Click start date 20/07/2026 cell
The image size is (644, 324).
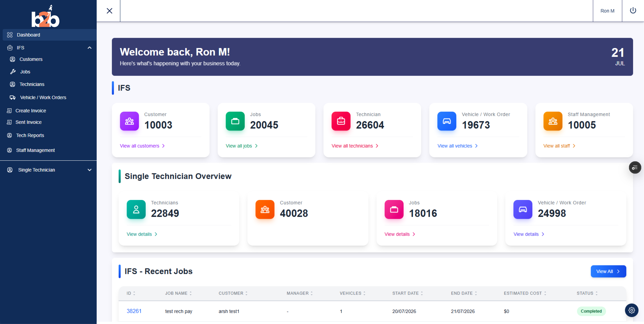click(404, 311)
